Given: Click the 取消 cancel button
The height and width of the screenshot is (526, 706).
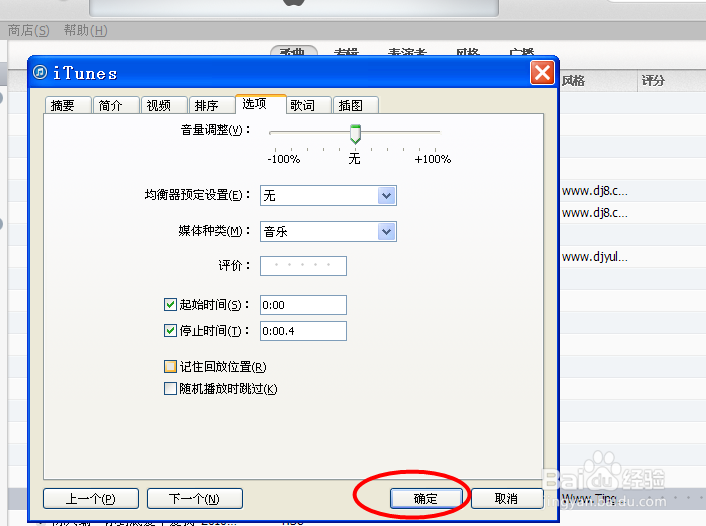Looking at the screenshot, I should [x=507, y=499].
